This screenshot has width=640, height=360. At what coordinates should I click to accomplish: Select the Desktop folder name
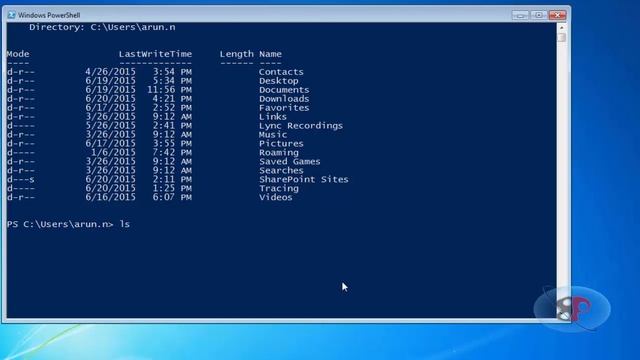click(x=278, y=81)
